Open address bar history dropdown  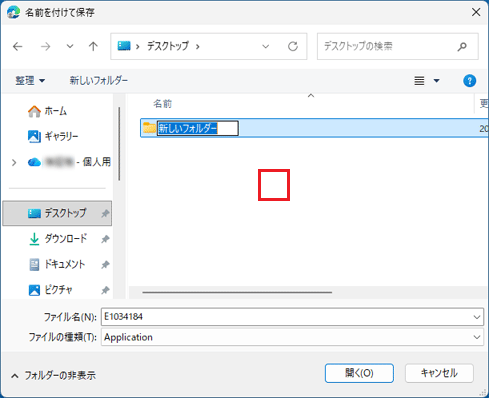[x=266, y=46]
